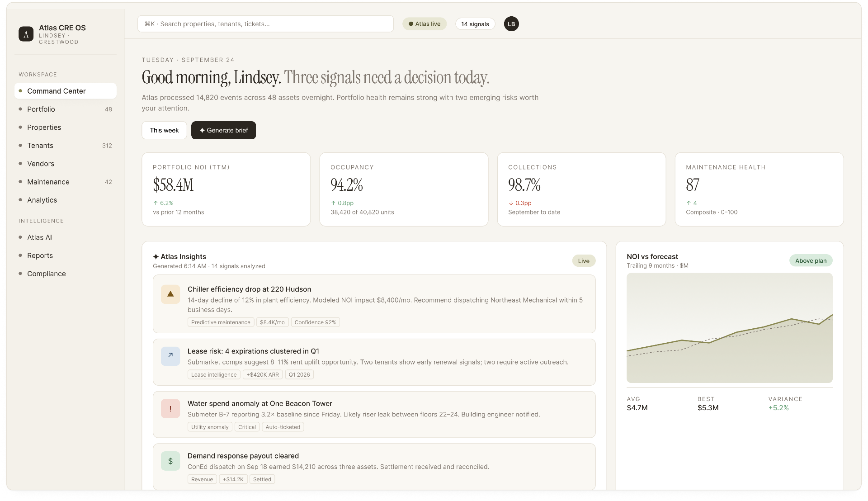Click the Revenue tag
Viewport: 868px width, 501px height.
[x=202, y=480]
